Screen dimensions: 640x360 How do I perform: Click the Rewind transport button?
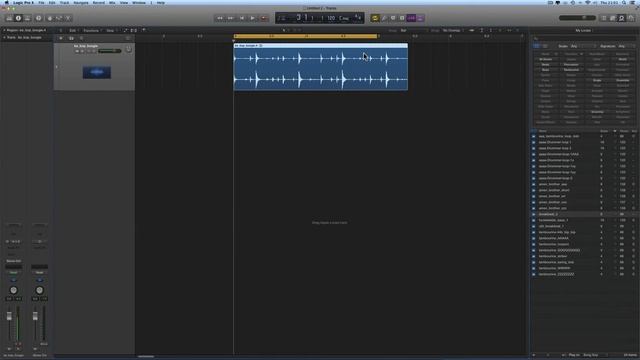coord(220,18)
